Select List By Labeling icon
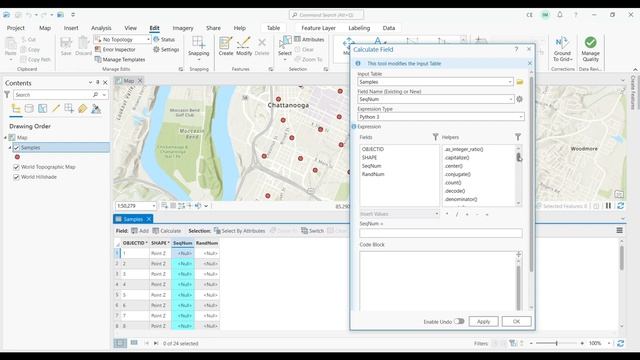Image resolution: width=640 pixels, height=360 pixels. (x=82, y=109)
